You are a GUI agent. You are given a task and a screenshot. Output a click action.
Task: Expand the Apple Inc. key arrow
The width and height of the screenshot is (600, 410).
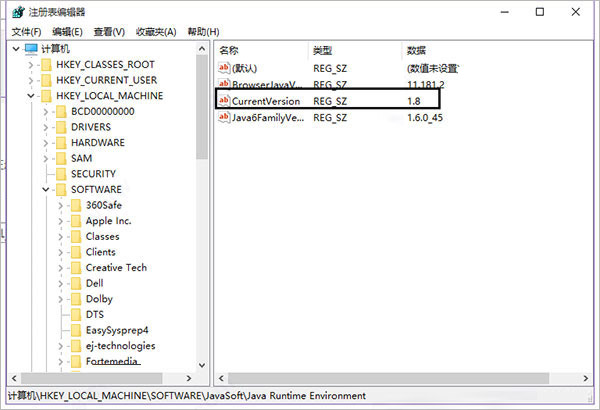coord(60,221)
